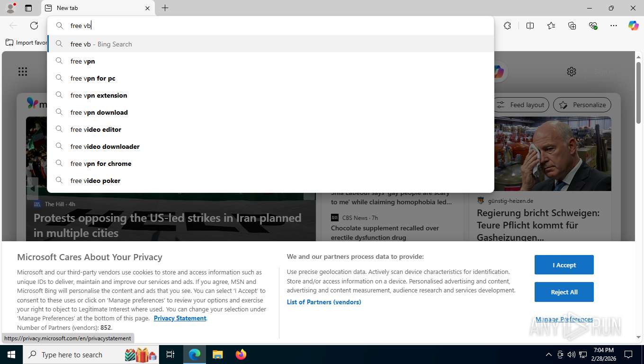Image resolution: width=644 pixels, height=364 pixels.
Task: Click the Personalize button
Action: (582, 105)
